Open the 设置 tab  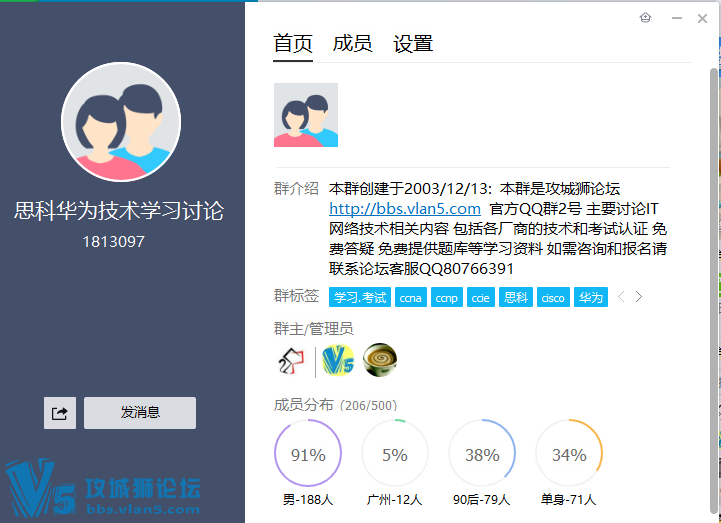pos(413,44)
